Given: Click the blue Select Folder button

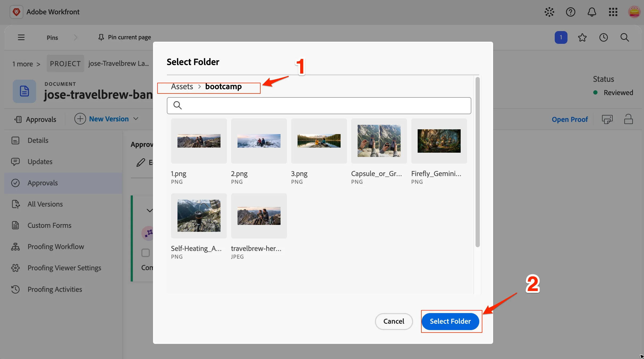Looking at the screenshot, I should (450, 321).
